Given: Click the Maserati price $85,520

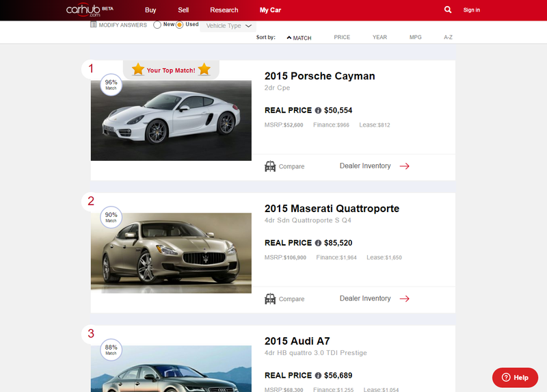Looking at the screenshot, I should [x=338, y=243].
